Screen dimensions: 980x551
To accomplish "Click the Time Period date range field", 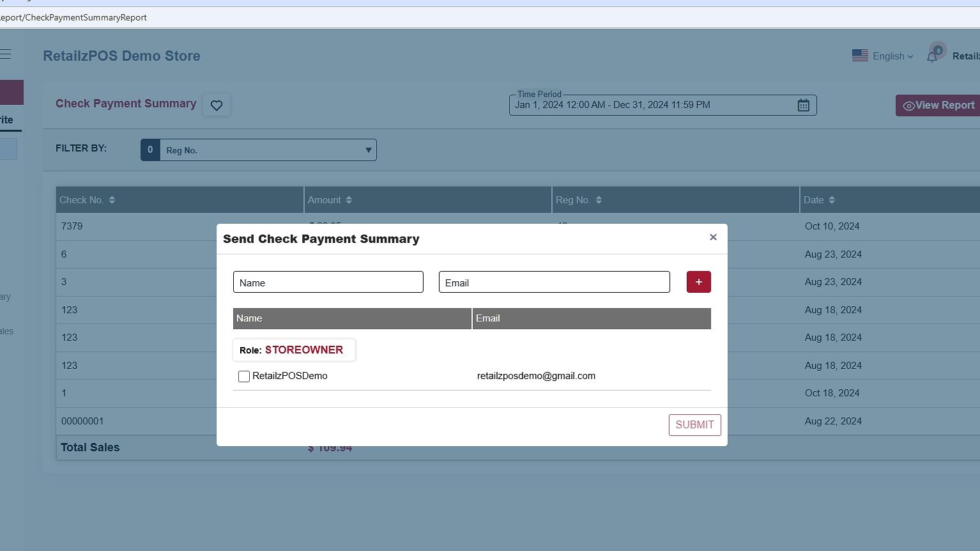I will 652,105.
